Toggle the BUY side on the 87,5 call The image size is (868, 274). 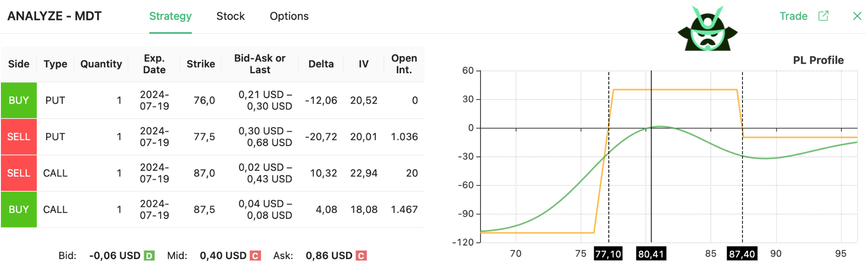click(19, 209)
